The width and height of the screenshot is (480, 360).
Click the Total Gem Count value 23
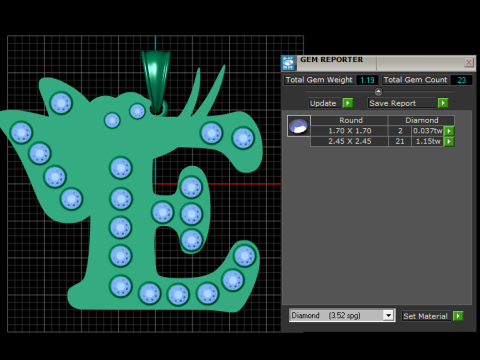tap(461, 80)
